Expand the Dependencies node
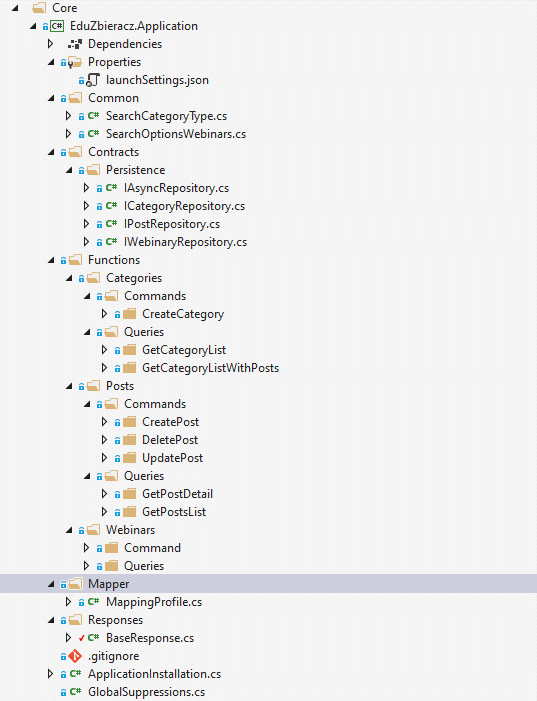 coord(51,44)
